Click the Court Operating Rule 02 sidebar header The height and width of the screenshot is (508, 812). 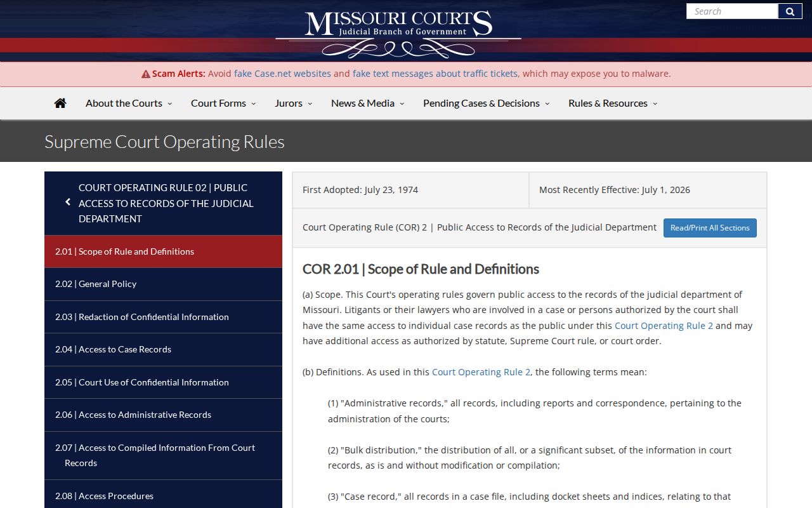[163, 203]
